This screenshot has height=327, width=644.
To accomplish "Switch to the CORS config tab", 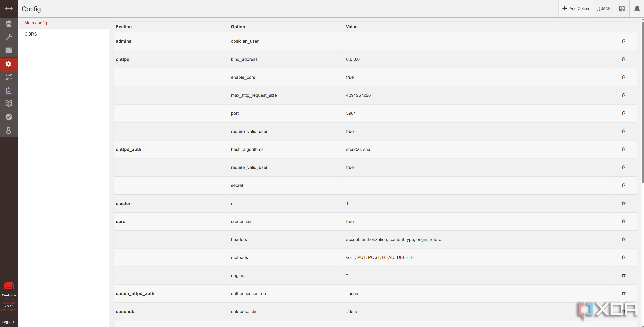I will pyautogui.click(x=31, y=34).
